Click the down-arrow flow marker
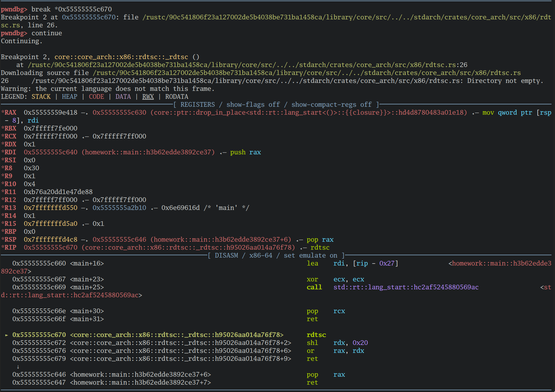The width and height of the screenshot is (555, 392). [x=18, y=366]
